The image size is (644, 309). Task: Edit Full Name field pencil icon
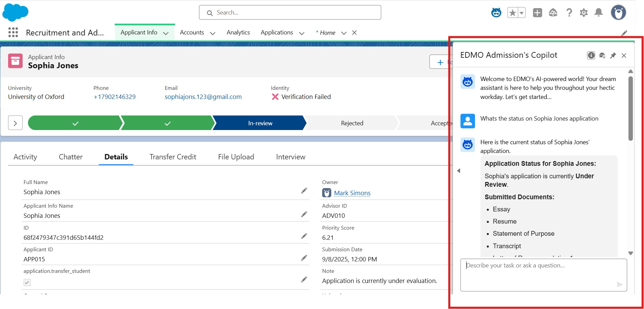(x=304, y=191)
